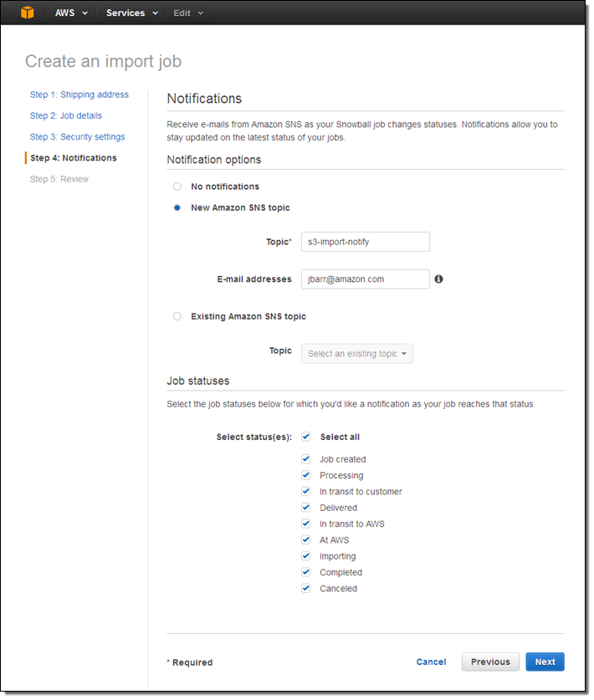The height and width of the screenshot is (700, 594).
Task: Go to Step 1: Shipping address
Action: click(x=79, y=95)
